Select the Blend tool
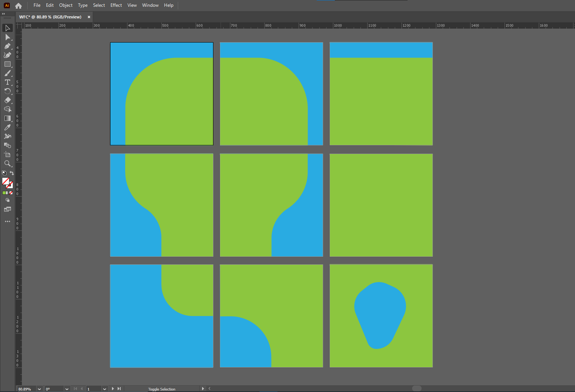 click(x=7, y=145)
